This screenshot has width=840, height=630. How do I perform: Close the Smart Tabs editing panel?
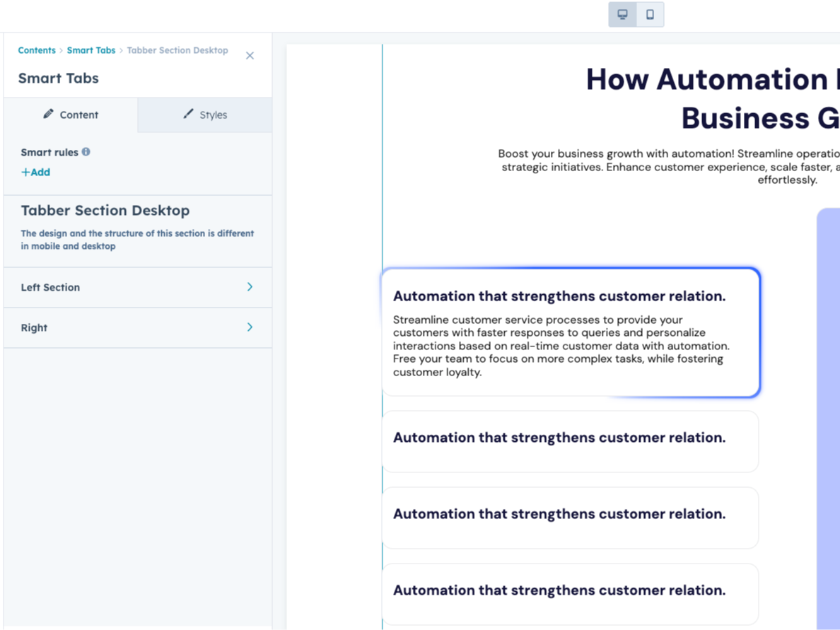[250, 56]
